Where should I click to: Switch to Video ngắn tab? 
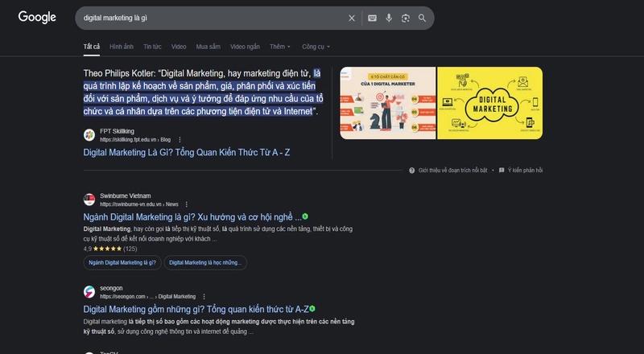coord(245,47)
